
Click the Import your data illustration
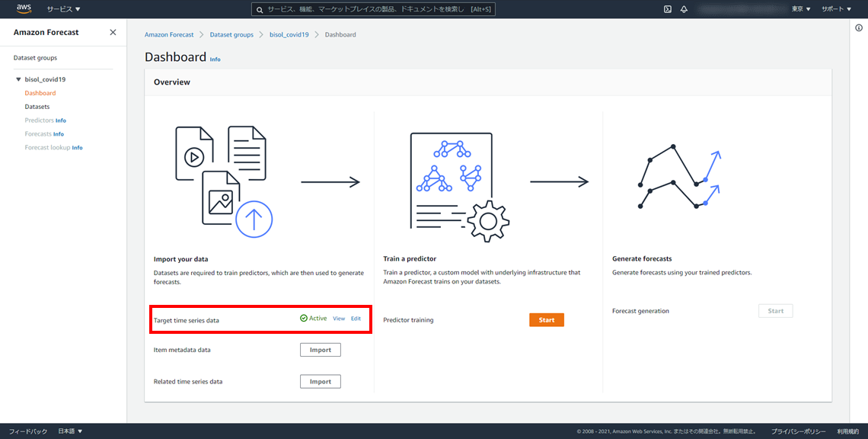pos(221,180)
